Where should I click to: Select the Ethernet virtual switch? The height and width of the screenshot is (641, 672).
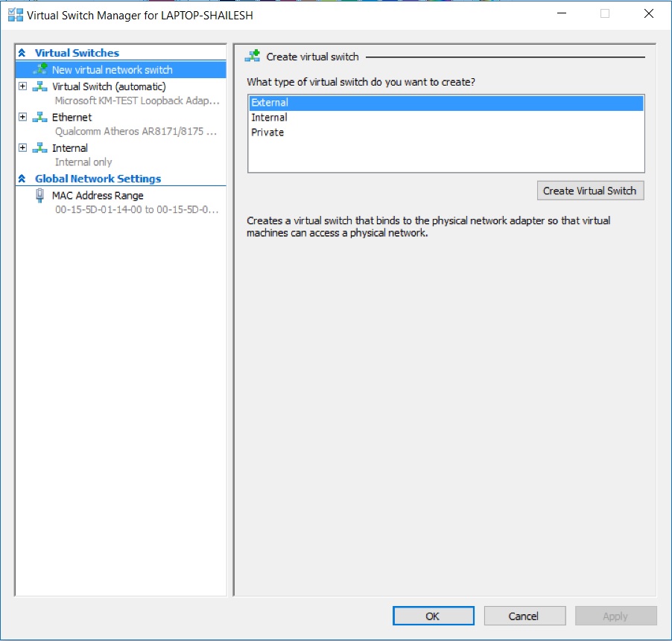click(72, 118)
